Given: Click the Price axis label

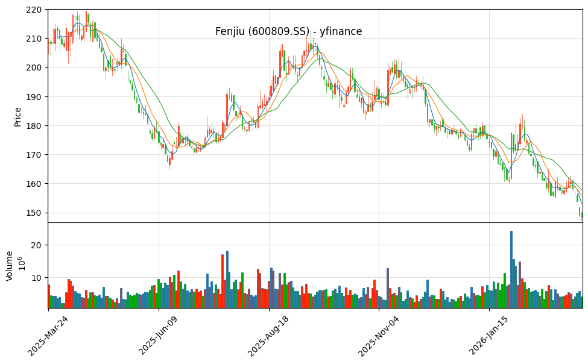Looking at the screenshot, I should (x=17, y=117).
